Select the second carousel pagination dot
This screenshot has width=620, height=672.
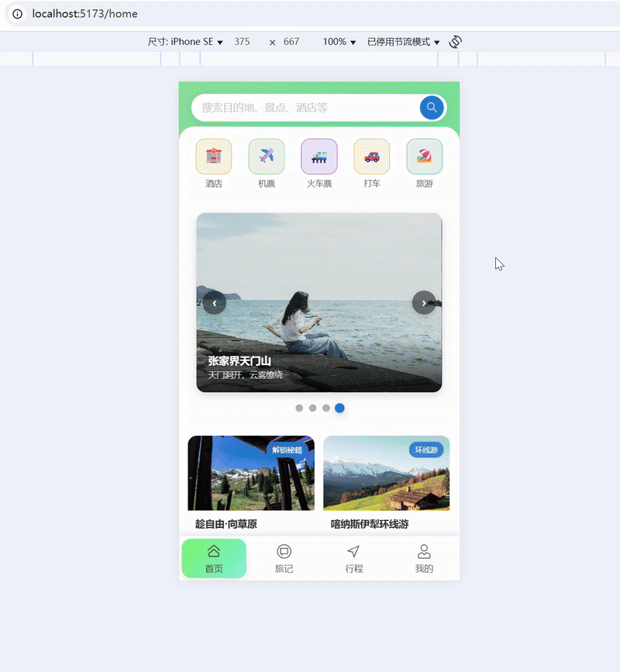click(x=312, y=408)
